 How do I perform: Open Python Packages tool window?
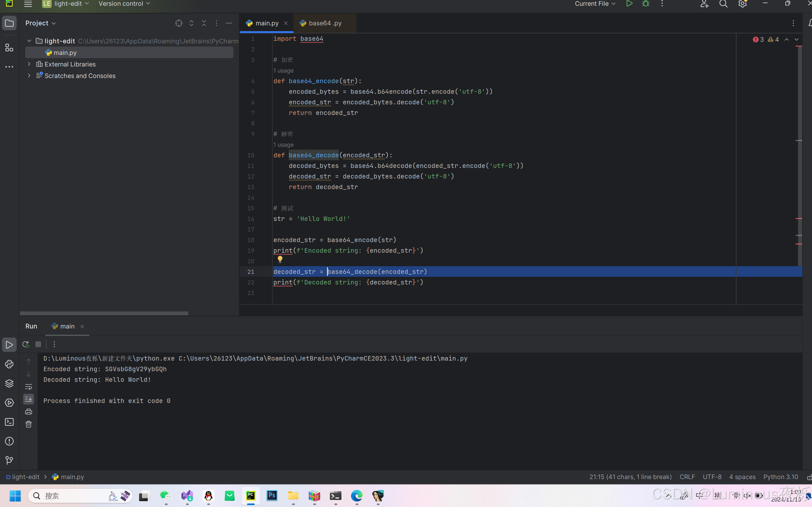pyautogui.click(x=9, y=383)
